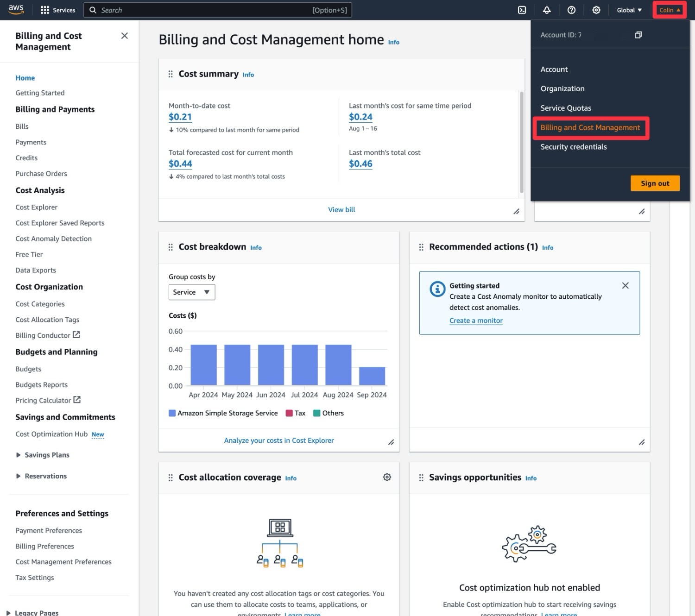Click the Apr 2024 cost bar
This screenshot has height=616, width=695.
click(203, 365)
